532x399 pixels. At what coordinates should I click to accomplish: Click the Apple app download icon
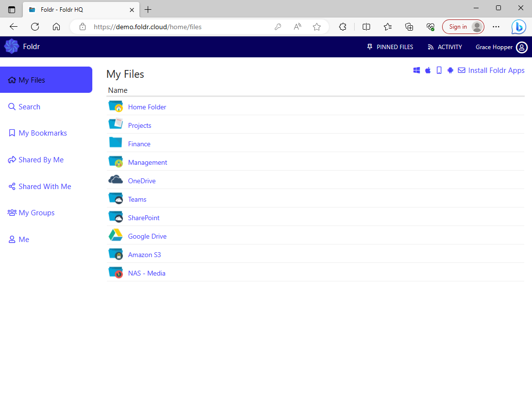tap(428, 70)
